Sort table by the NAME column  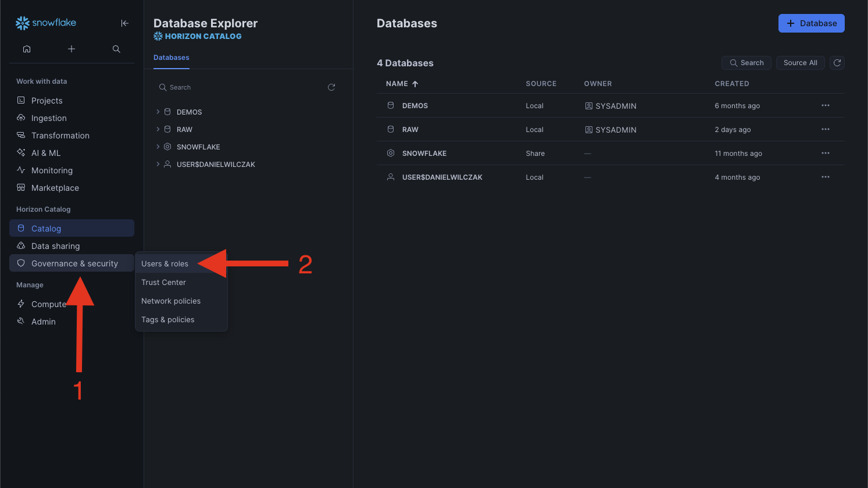(x=398, y=84)
